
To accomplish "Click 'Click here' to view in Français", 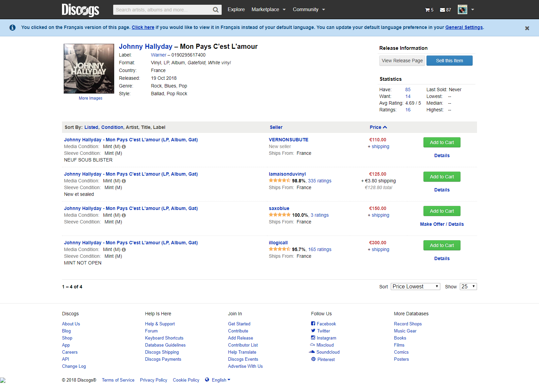I will [143, 27].
